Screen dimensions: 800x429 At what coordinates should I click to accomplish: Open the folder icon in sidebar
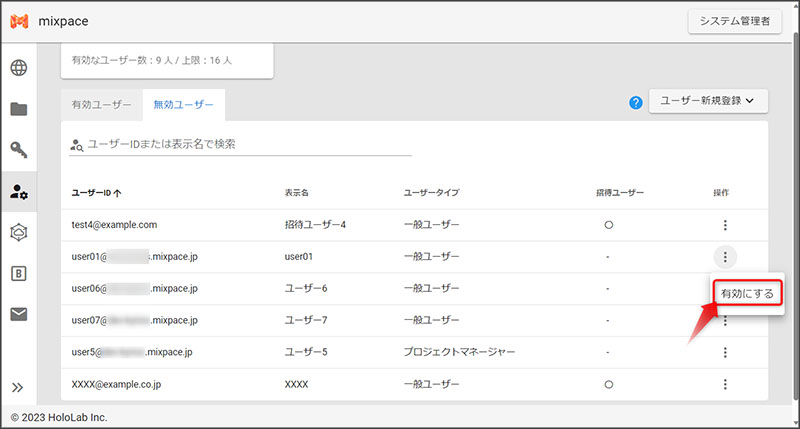[x=18, y=109]
